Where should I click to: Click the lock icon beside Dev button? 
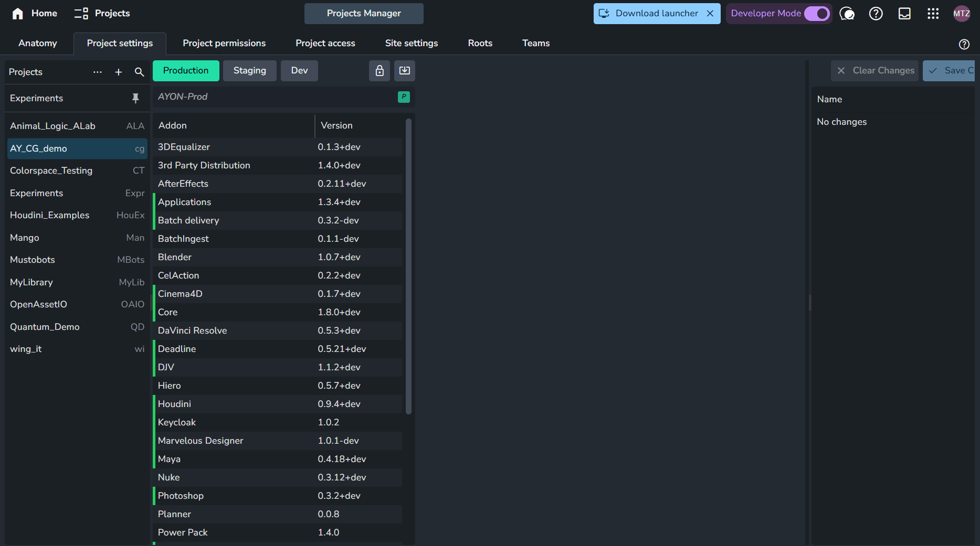click(x=379, y=71)
